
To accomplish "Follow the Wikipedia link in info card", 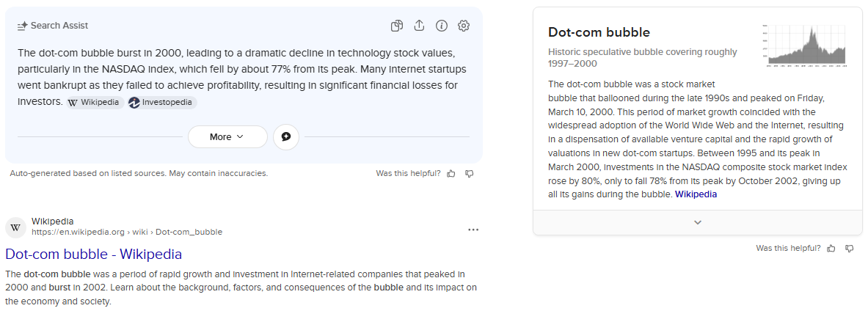I will 696,194.
